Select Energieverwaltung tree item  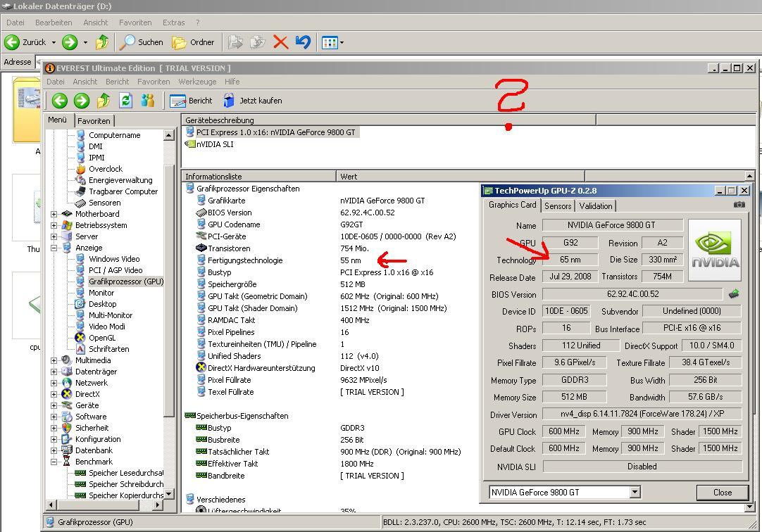click(120, 180)
